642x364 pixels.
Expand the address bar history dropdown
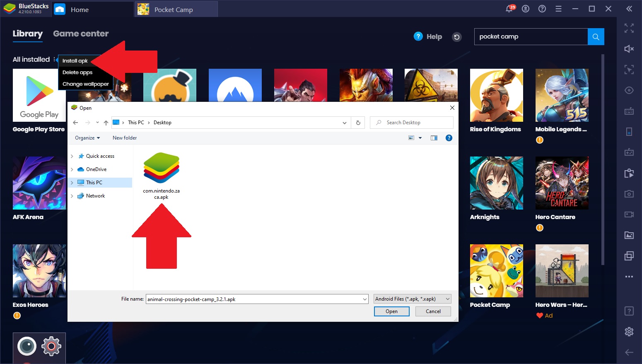[x=344, y=123]
